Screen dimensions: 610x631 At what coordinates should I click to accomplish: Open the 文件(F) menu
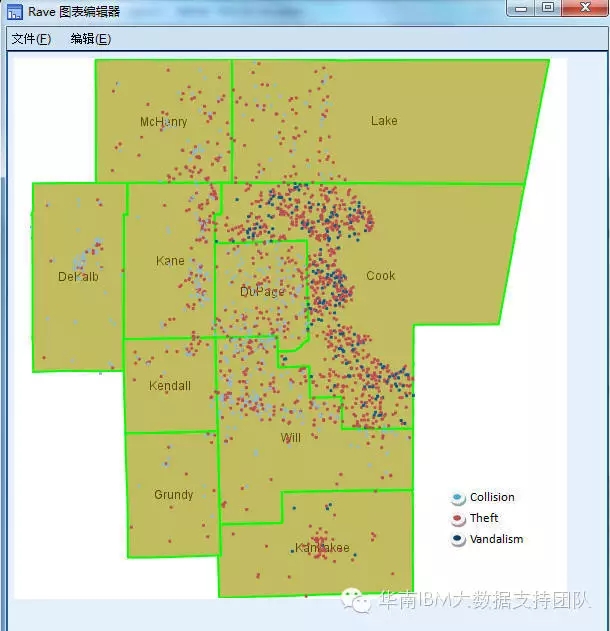tap(31, 39)
